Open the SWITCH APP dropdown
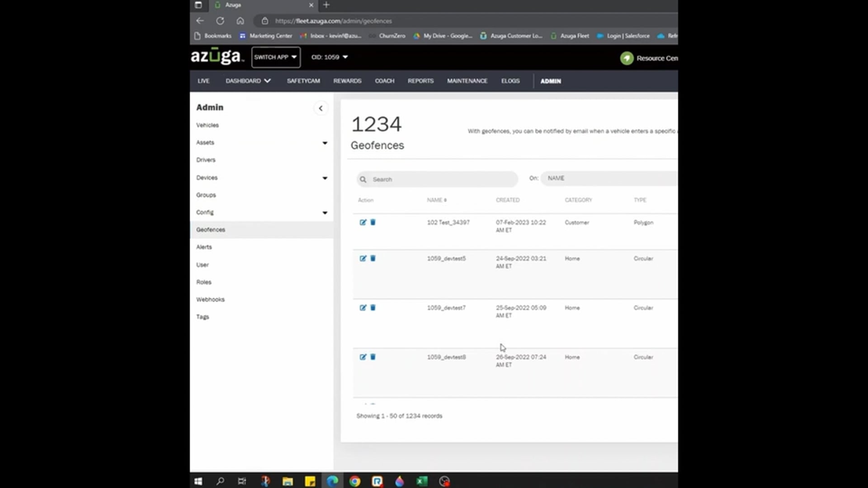 pyautogui.click(x=275, y=57)
